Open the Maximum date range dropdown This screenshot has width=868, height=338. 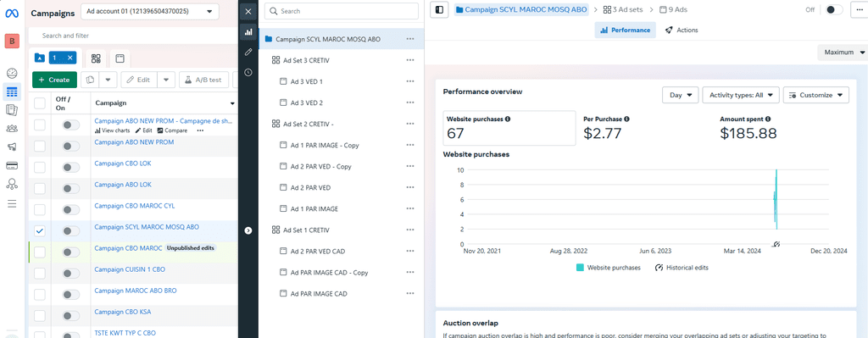(x=843, y=53)
